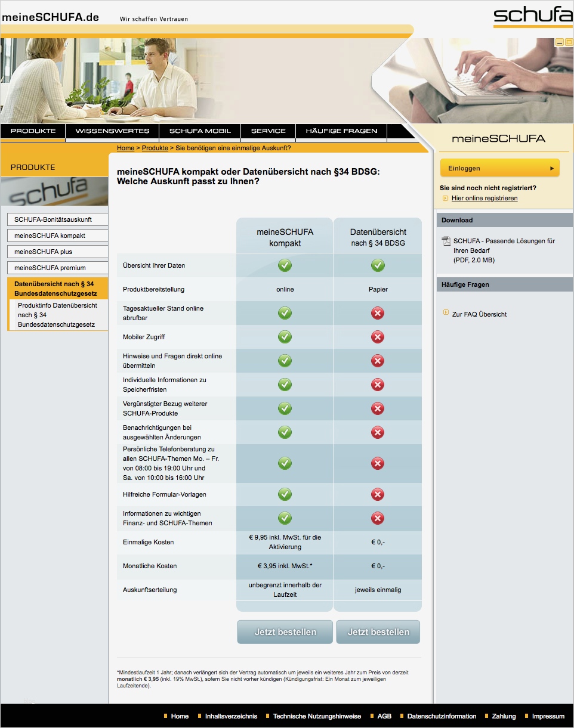Click green check in Finanz- und SCHUFA-Themen row
Image resolution: width=574 pixels, height=728 pixels.
tap(285, 518)
